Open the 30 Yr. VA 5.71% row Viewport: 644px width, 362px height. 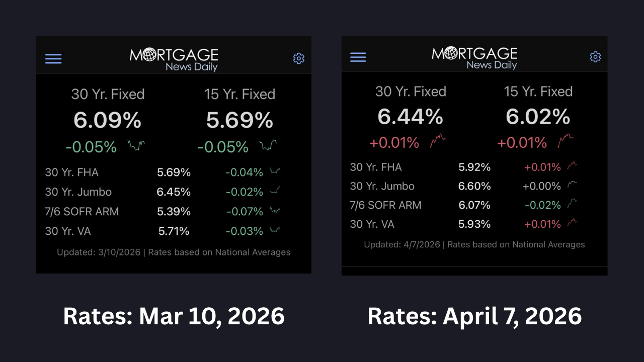[162, 231]
